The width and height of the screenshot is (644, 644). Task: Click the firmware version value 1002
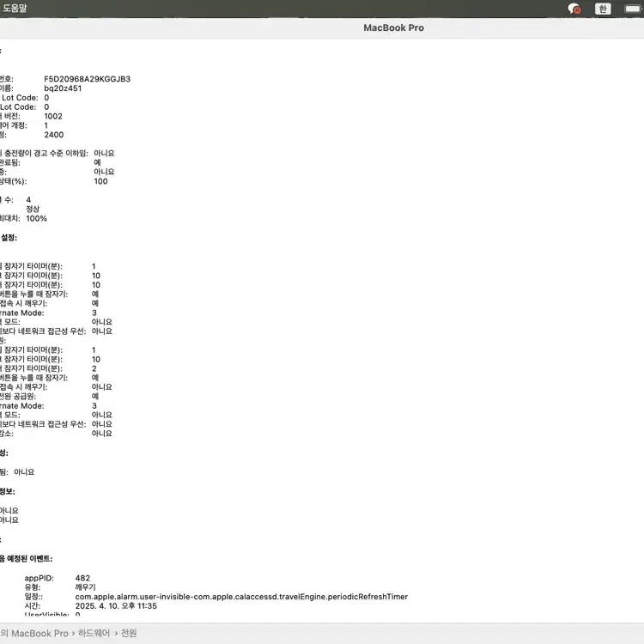53,116
